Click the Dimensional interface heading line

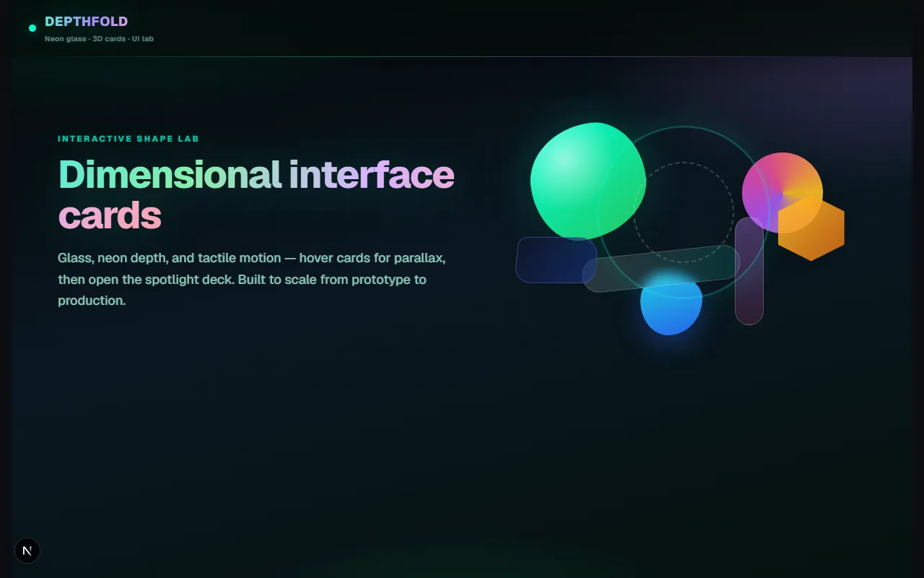click(256, 174)
